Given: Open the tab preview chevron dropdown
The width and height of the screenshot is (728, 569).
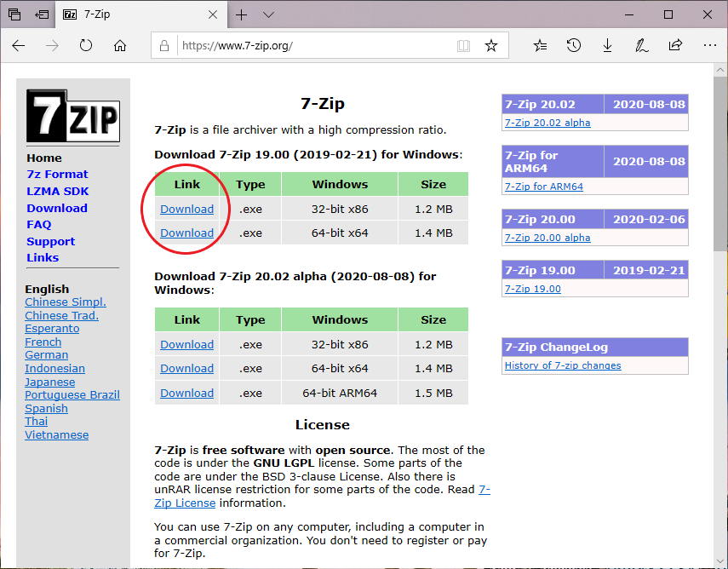Looking at the screenshot, I should click(x=268, y=14).
